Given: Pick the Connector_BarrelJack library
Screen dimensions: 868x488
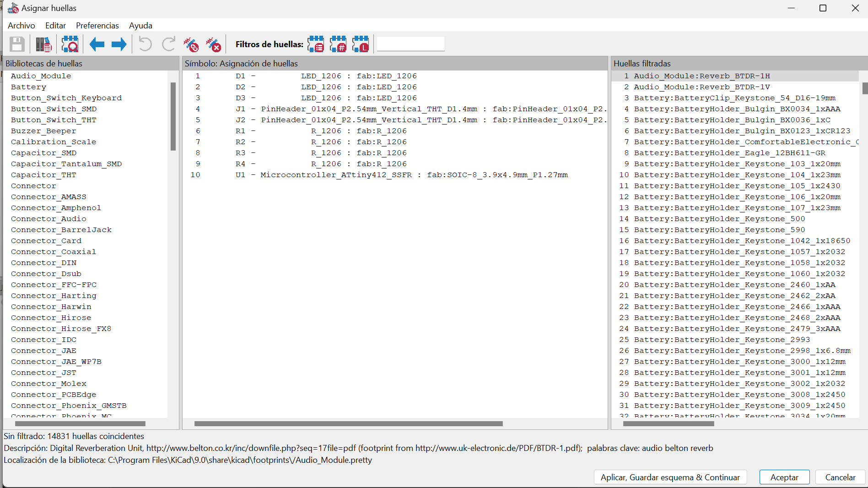Looking at the screenshot, I should coord(61,230).
